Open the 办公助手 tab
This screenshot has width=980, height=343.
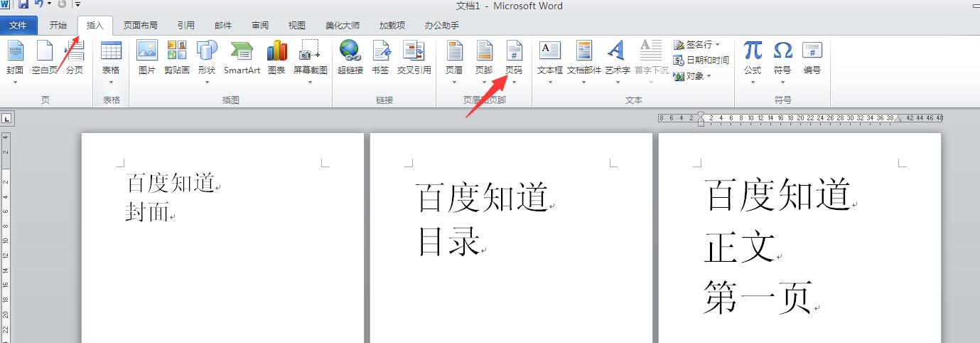click(442, 26)
